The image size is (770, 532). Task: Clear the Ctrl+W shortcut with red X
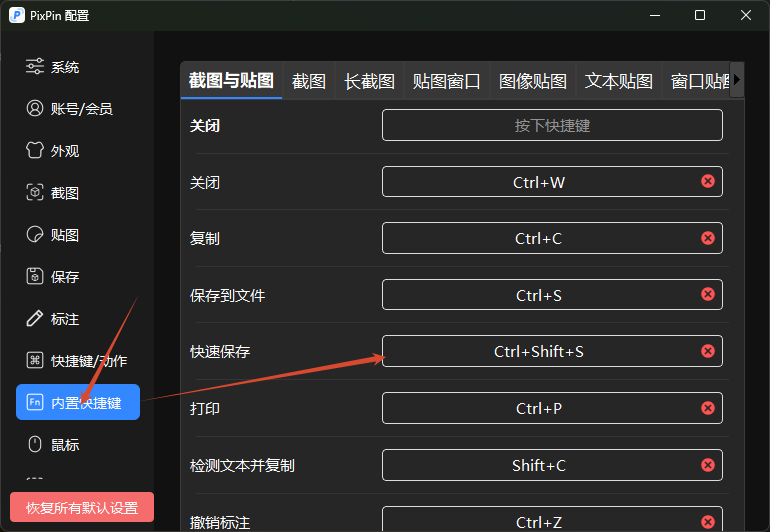click(x=708, y=181)
